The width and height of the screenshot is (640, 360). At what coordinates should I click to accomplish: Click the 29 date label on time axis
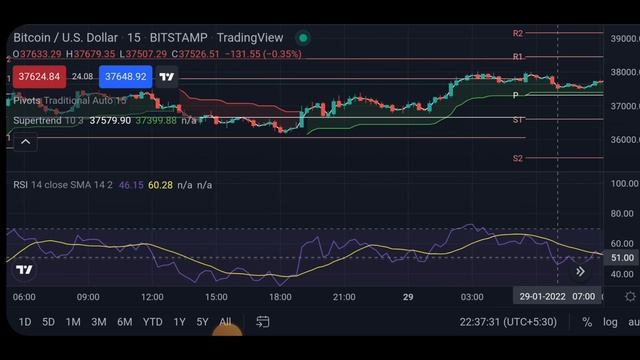[408, 297]
